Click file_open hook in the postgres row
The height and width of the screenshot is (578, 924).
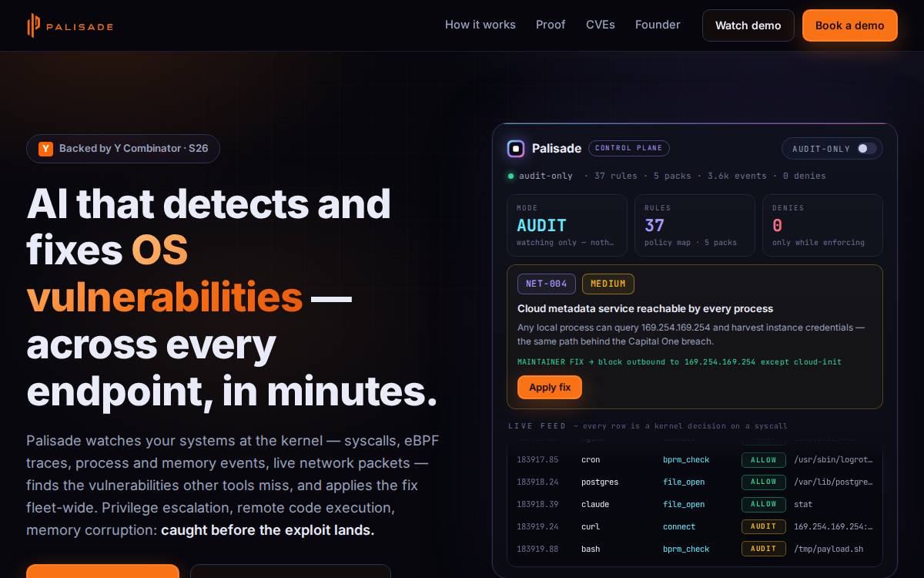pyautogui.click(x=684, y=482)
